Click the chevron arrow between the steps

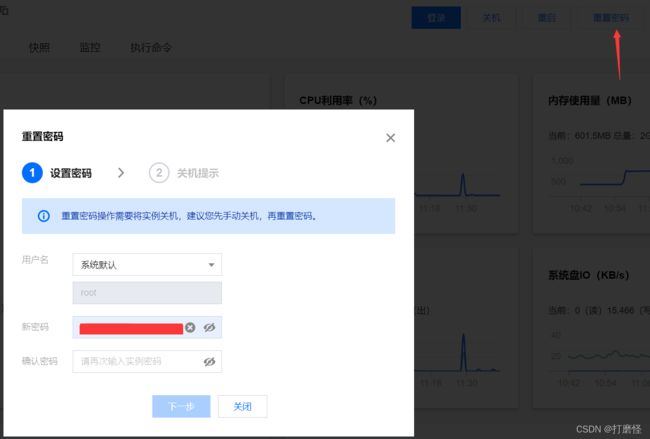coord(121,173)
